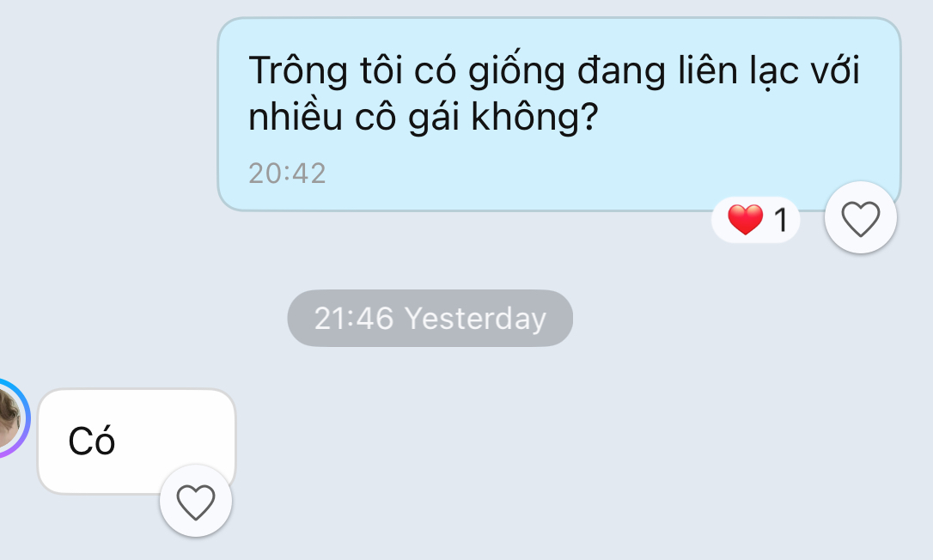Select the blue outgoing message bubble

[558, 114]
